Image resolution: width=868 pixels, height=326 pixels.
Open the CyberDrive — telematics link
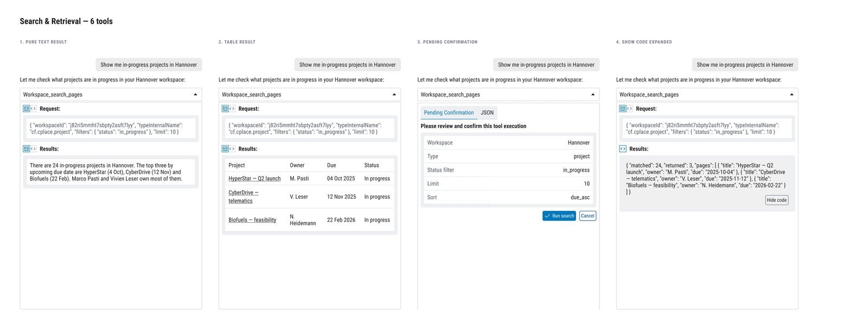click(244, 197)
